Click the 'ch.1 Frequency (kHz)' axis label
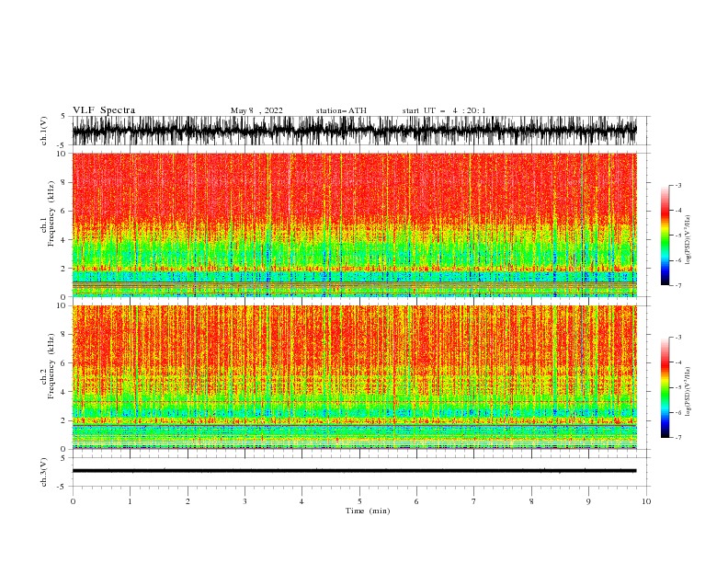This screenshot has width=728, height=563. coord(48,213)
